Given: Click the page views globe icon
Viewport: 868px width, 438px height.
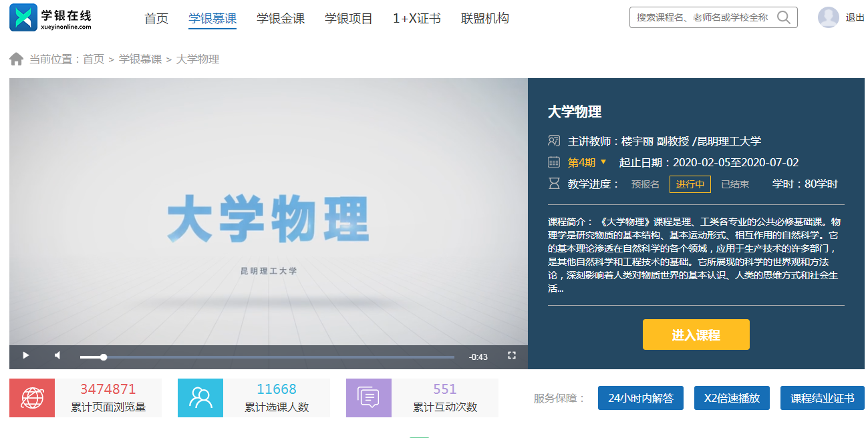Looking at the screenshot, I should click(32, 398).
